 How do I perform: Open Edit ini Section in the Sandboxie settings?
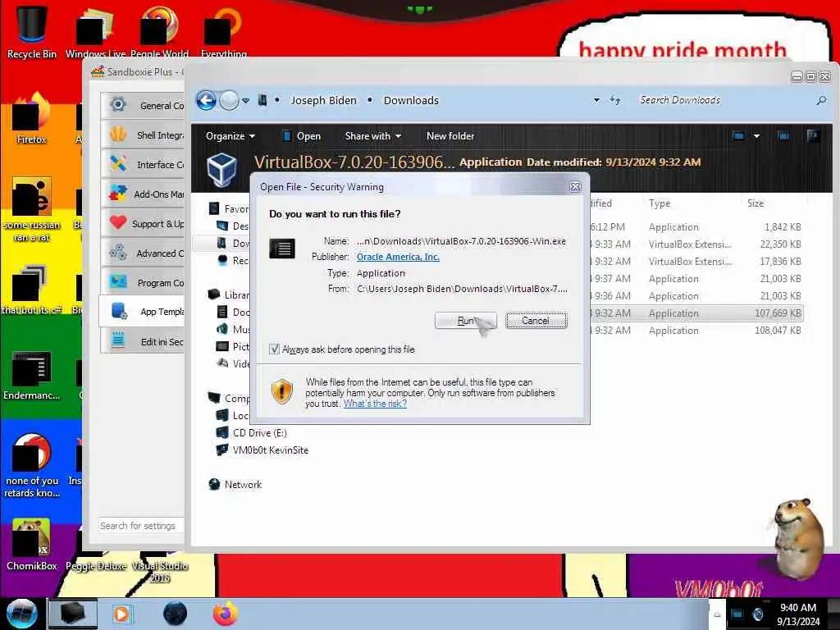pyautogui.click(x=143, y=341)
